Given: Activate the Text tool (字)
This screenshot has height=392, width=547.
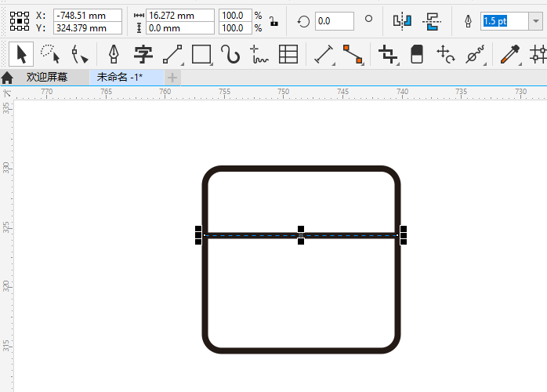Looking at the screenshot, I should coord(143,54).
